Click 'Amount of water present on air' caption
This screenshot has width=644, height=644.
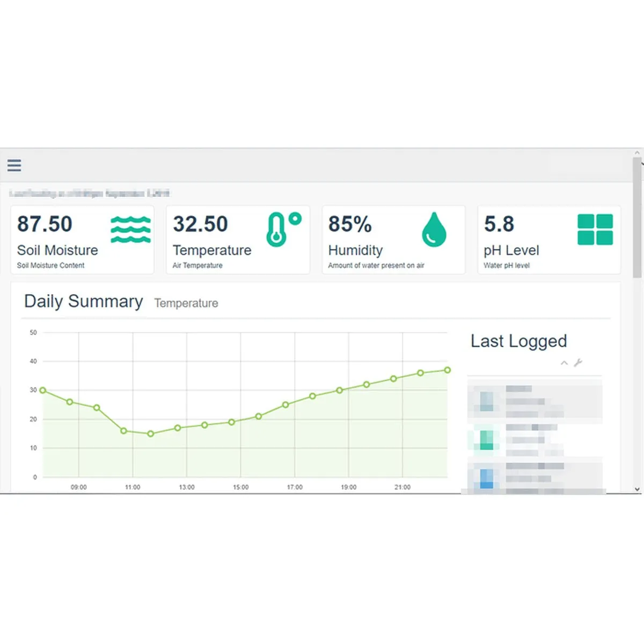coord(376,265)
